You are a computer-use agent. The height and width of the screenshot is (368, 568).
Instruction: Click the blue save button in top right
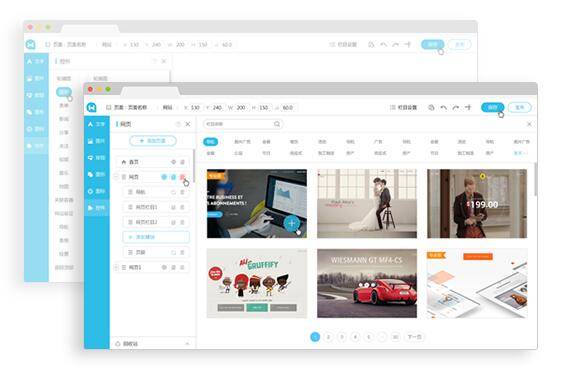click(492, 107)
